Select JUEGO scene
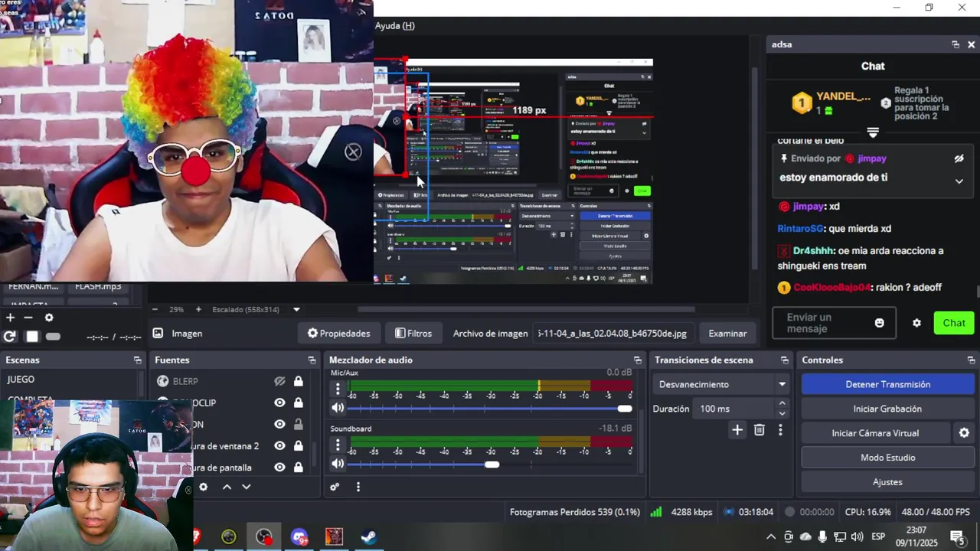The width and height of the screenshot is (980, 551). click(69, 380)
